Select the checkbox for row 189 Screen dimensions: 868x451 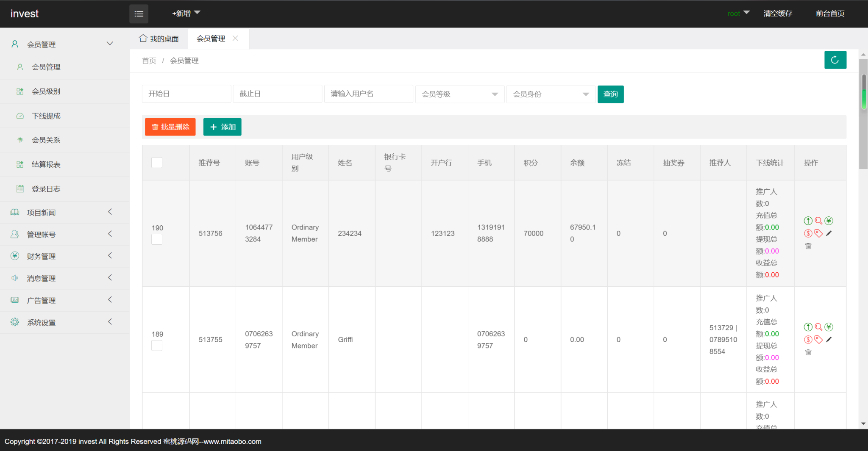[x=157, y=346]
